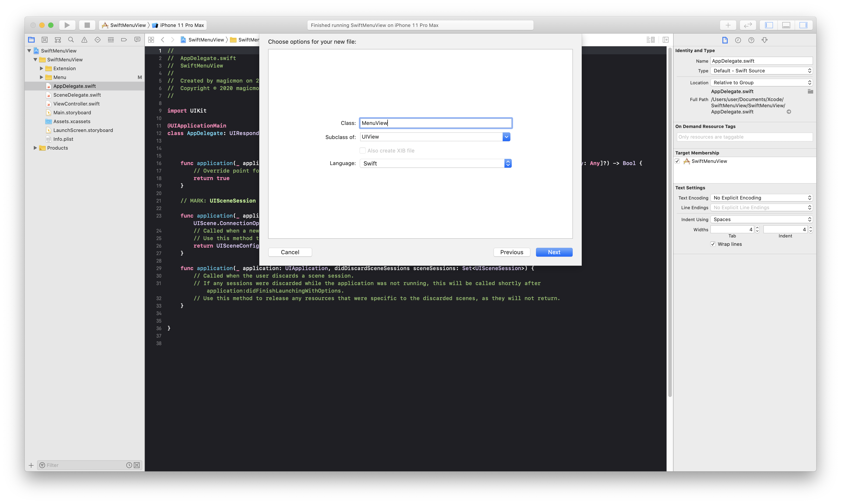Show the History inspector clock icon

738,40
